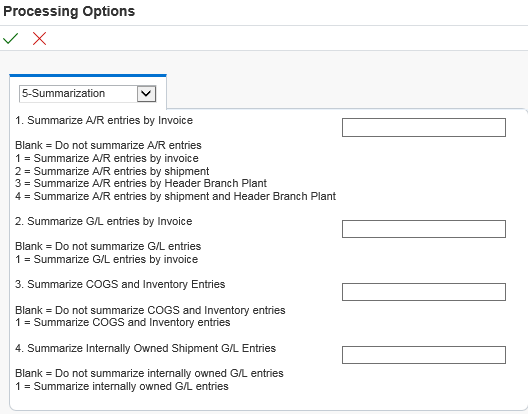Focus the Internally Owned Shipment G/L field

[424, 355]
